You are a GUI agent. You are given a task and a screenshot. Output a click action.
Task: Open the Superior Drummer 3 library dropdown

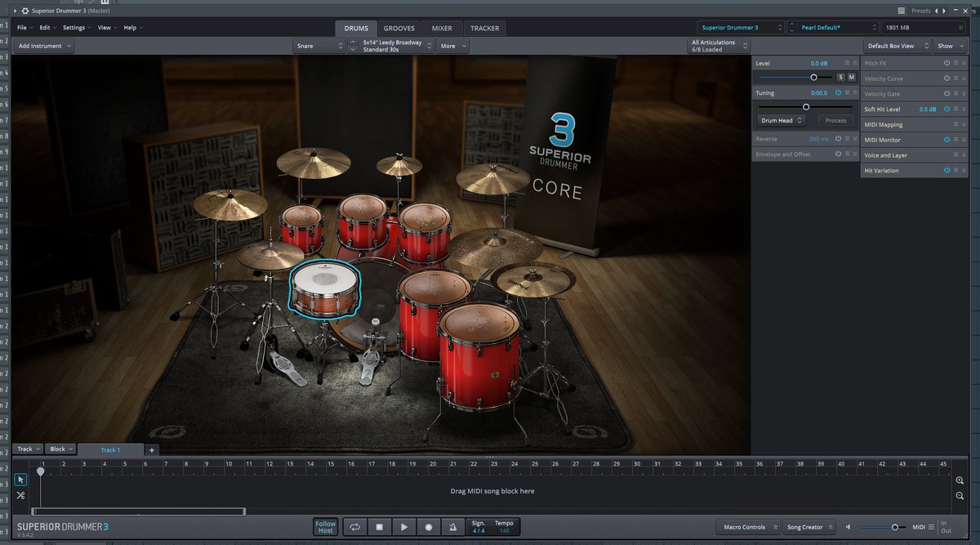point(741,28)
